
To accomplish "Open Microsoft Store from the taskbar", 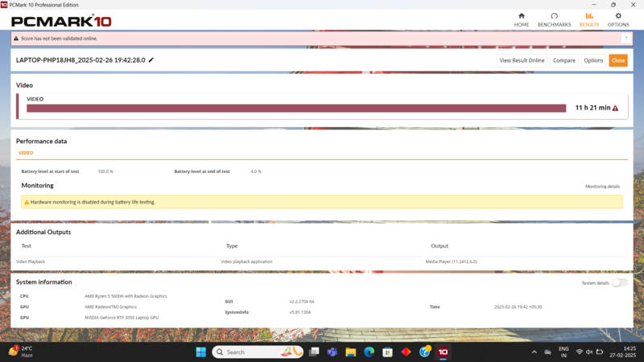I will click(x=387, y=352).
